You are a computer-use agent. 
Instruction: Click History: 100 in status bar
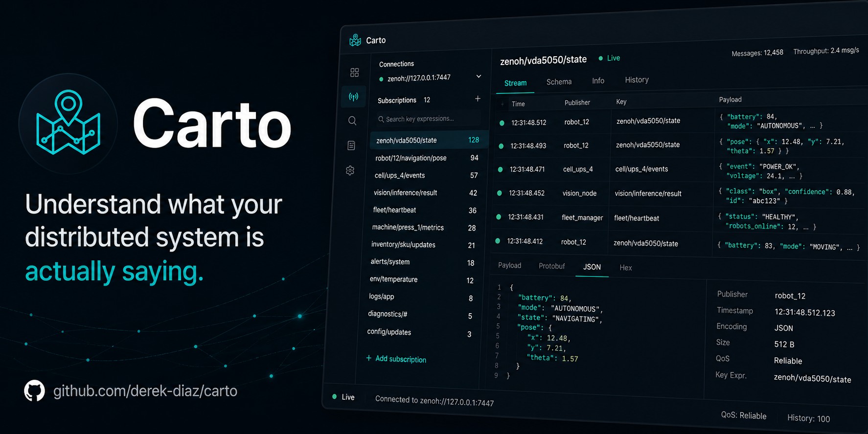pos(808,418)
